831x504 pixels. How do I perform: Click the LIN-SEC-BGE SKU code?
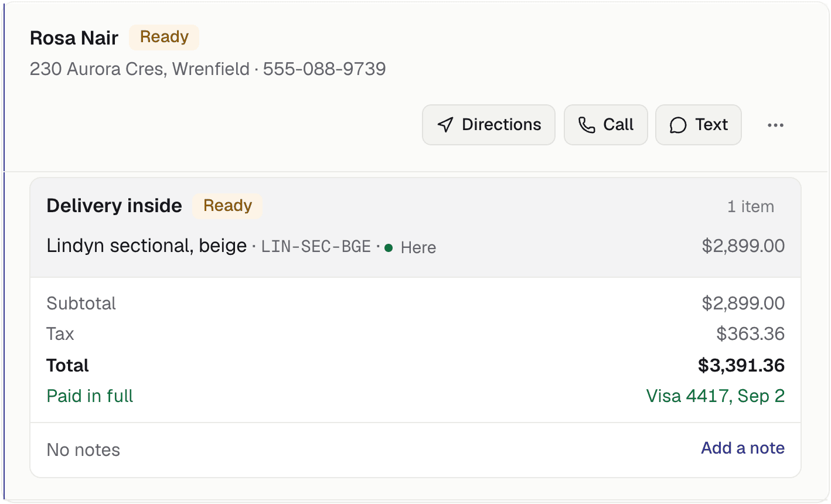pyautogui.click(x=316, y=247)
